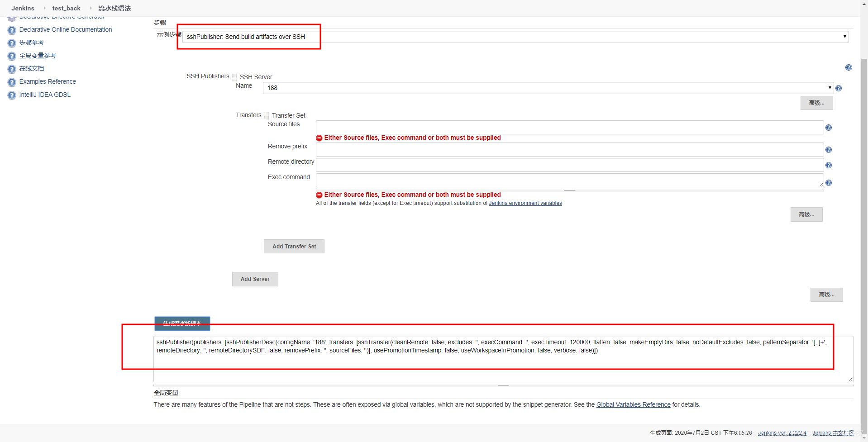Expand advanced options below SSH Server Name
This screenshot has width=868, height=442.
pos(816,103)
